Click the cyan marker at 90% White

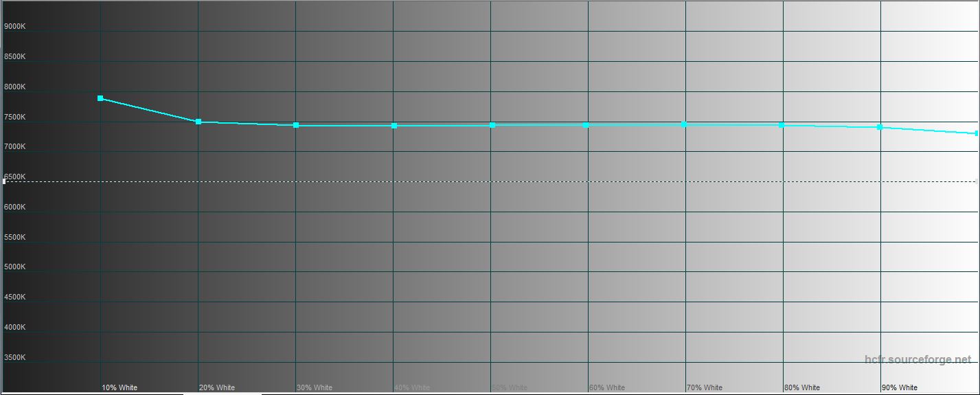click(880, 127)
